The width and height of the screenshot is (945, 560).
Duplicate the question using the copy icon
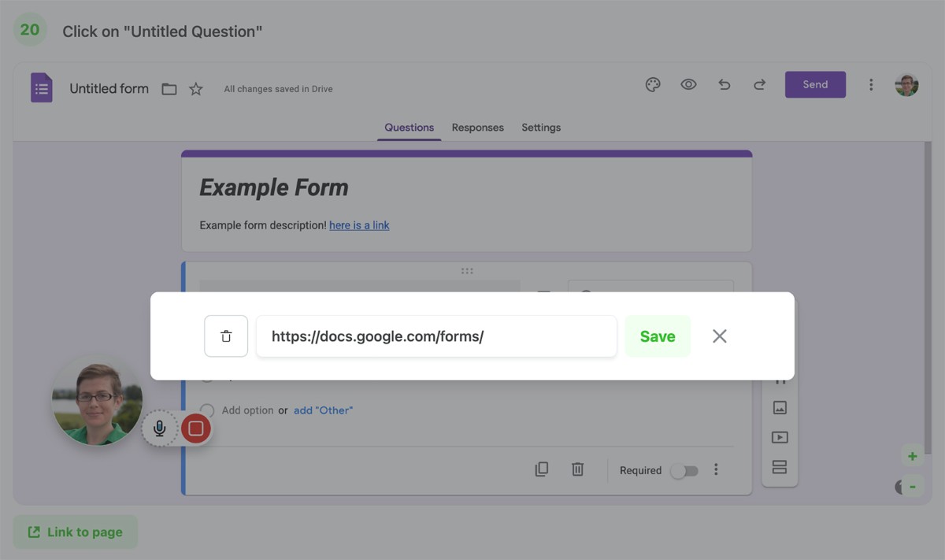pos(542,469)
